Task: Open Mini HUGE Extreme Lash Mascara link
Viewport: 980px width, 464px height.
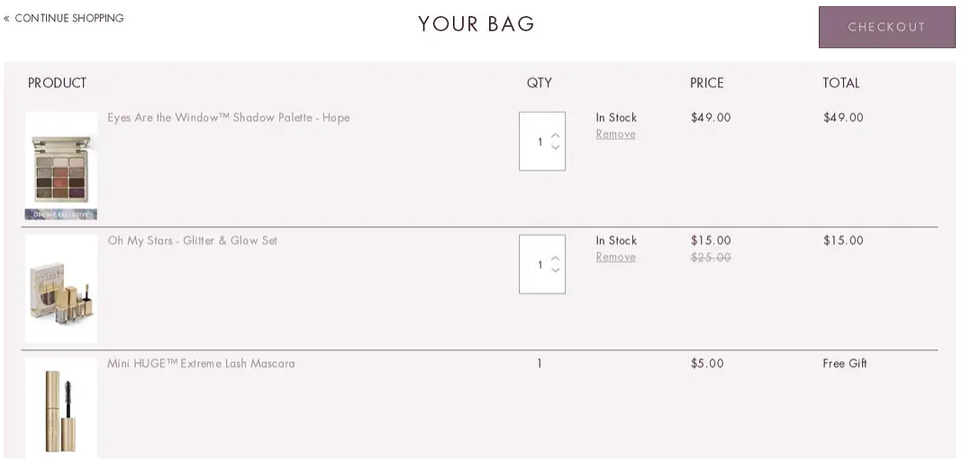Action: [x=201, y=363]
